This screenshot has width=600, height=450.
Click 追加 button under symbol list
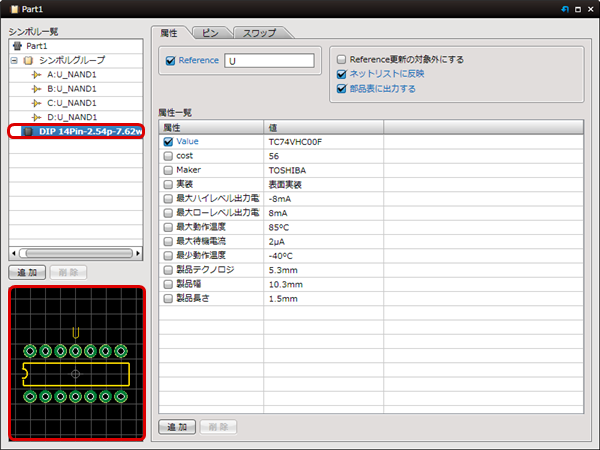pos(27,272)
